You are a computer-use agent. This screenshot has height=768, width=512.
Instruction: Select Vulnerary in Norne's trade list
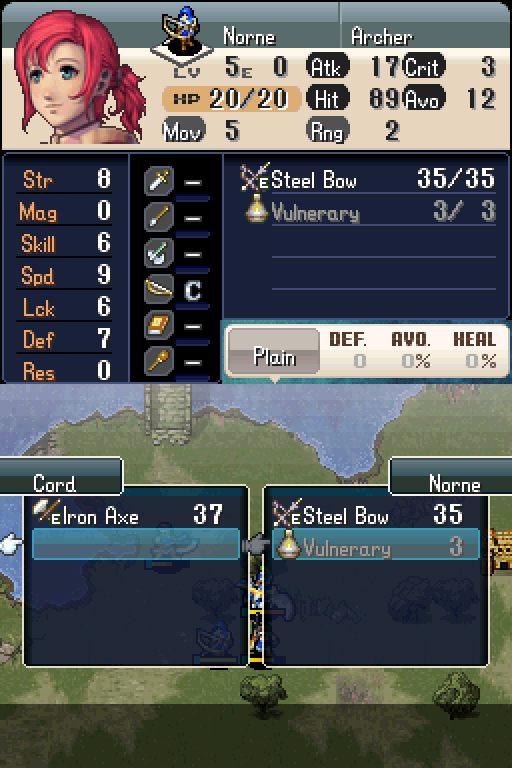(x=376, y=544)
